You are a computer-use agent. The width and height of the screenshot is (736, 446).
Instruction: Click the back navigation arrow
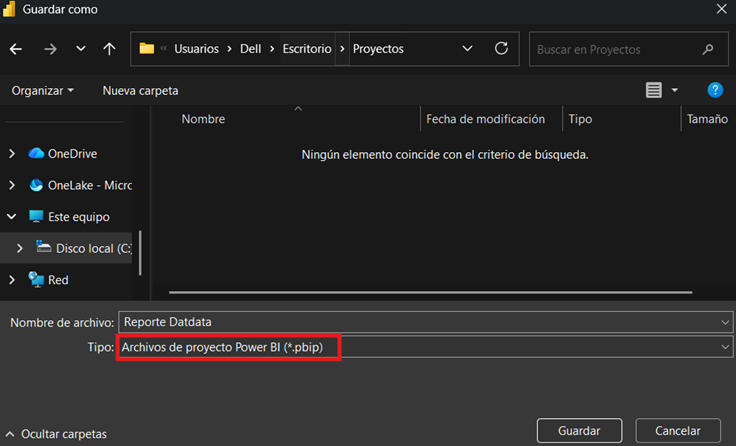(x=16, y=49)
